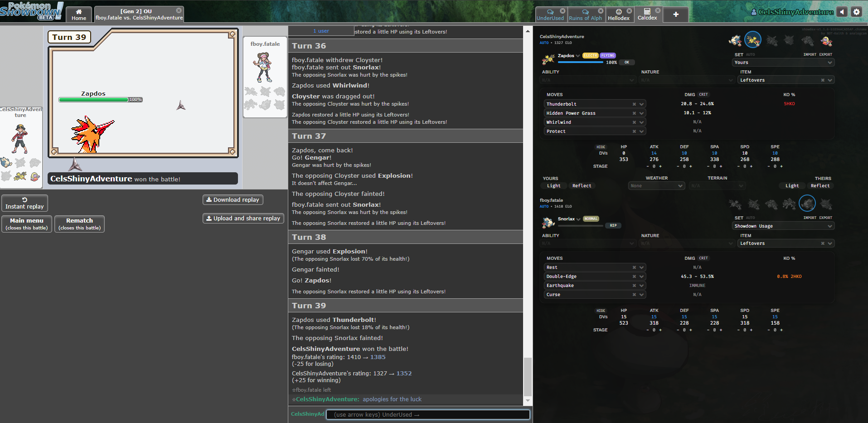The width and height of the screenshot is (868, 423).
Task: Open Zapdos species dropdown chevron
Action: click(x=578, y=56)
